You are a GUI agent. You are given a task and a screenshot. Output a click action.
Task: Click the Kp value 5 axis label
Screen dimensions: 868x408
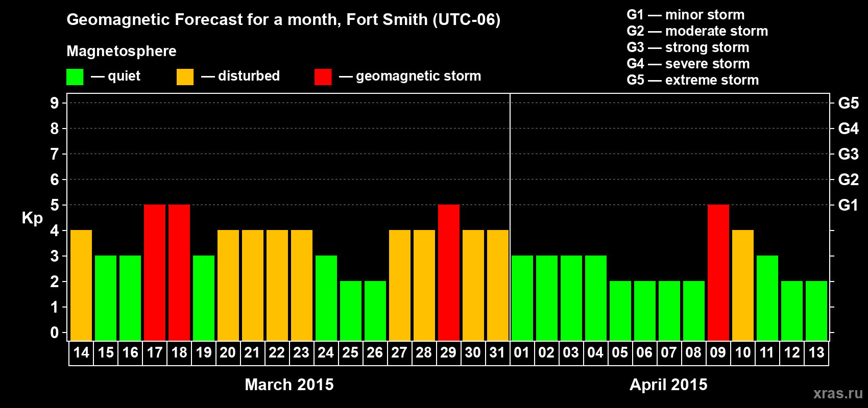54,205
